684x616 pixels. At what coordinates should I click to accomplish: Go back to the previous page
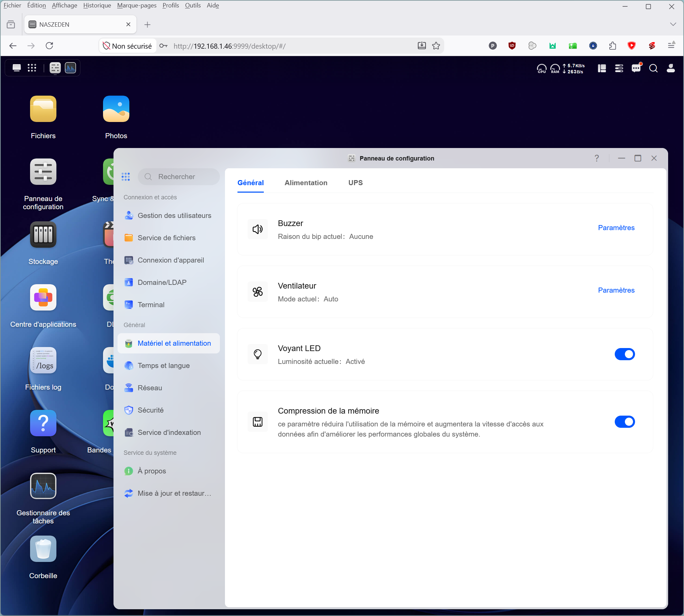tap(13, 46)
